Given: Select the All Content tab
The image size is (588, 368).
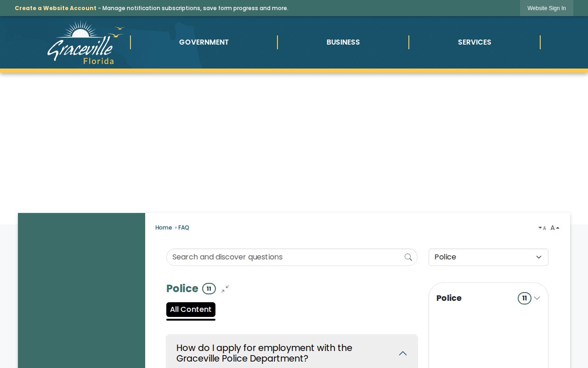Looking at the screenshot, I should click(x=191, y=310).
